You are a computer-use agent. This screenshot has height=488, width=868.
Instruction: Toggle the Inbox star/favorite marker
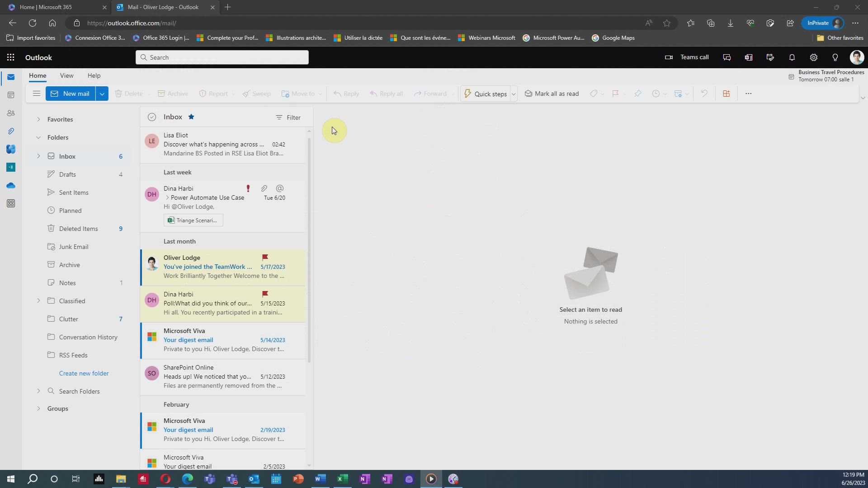(x=191, y=117)
